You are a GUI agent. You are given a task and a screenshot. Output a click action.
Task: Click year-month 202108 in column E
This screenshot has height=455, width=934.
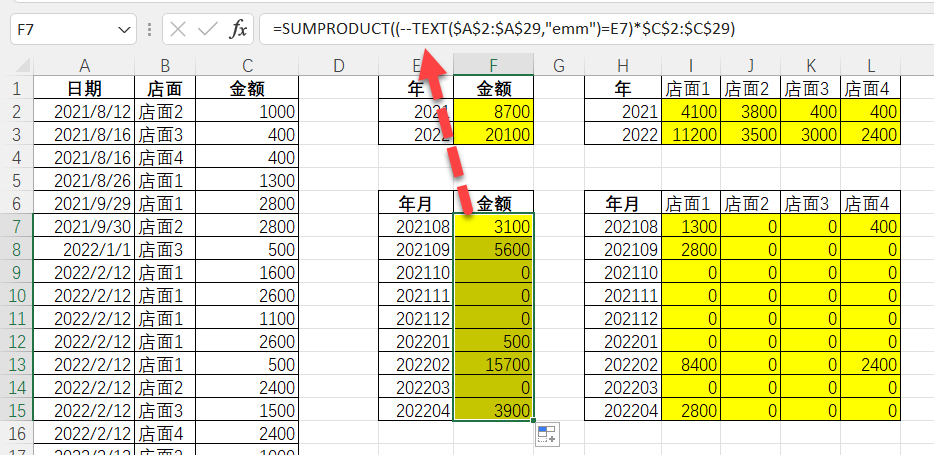[x=416, y=226]
